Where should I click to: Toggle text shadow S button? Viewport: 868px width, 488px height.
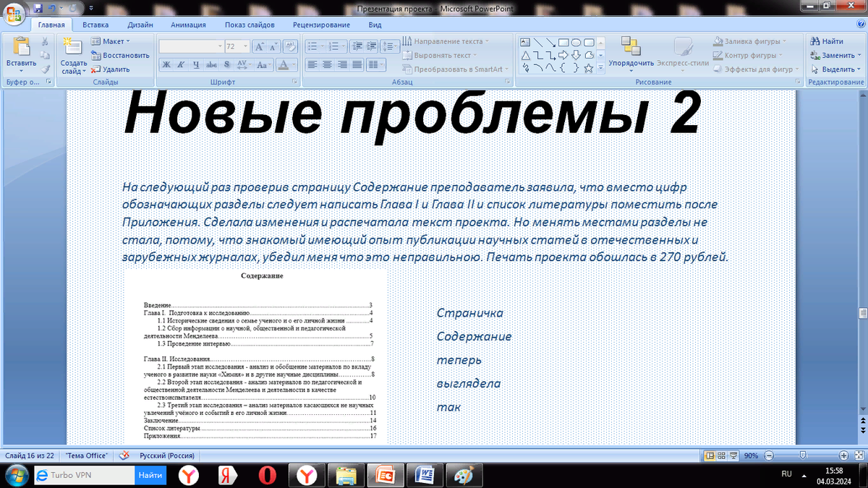coord(227,64)
